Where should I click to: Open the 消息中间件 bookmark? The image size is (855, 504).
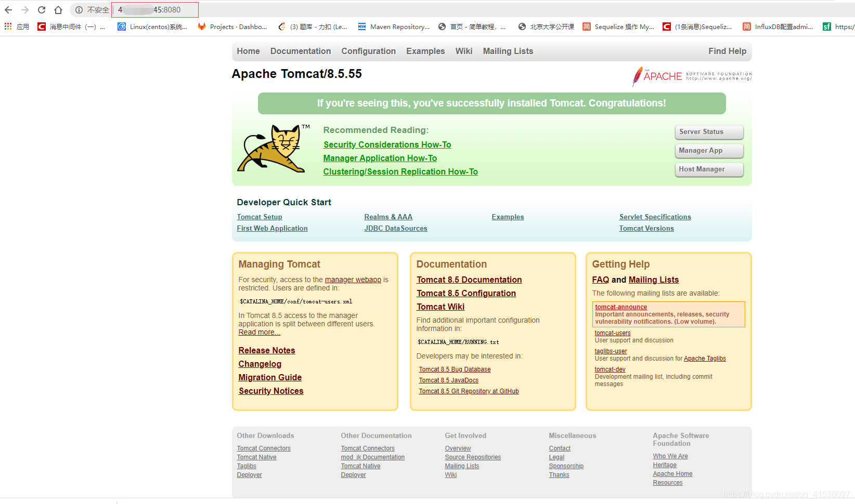(x=71, y=26)
